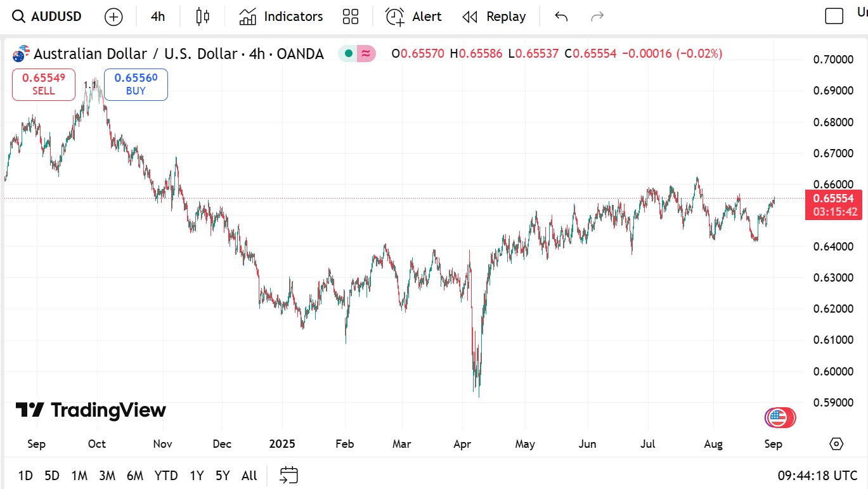This screenshot has width=868, height=489.
Task: Select the YTD time range tab
Action: pos(166,476)
